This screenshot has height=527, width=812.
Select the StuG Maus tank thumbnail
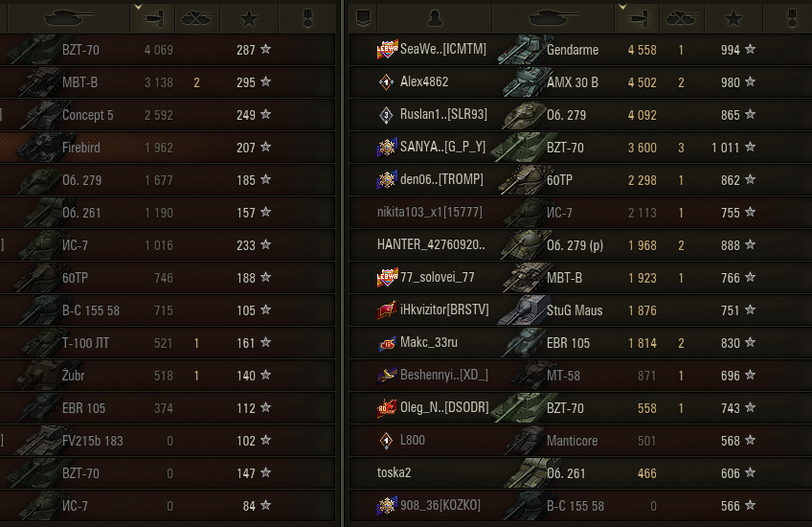[x=522, y=309]
